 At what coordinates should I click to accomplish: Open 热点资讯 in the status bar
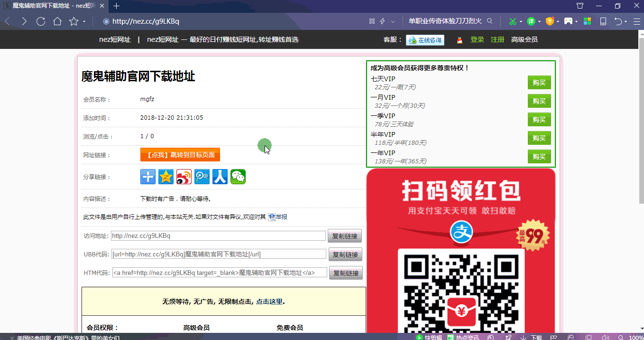coord(463,337)
